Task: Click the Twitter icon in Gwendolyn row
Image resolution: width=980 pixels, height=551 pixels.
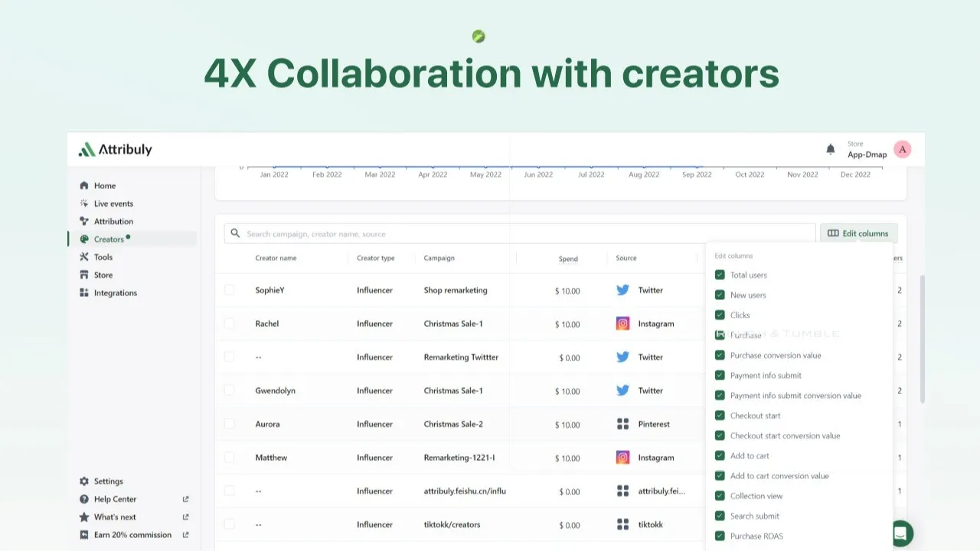Action: [x=622, y=390]
